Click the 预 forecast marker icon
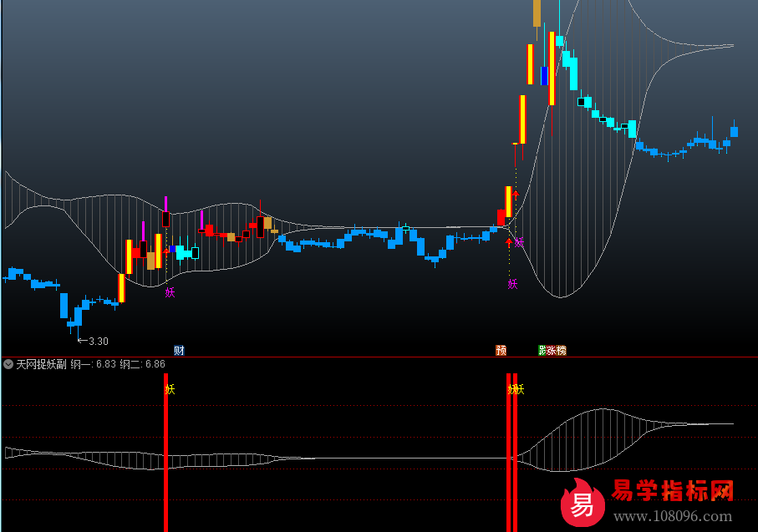This screenshot has height=532, width=758. coord(501,350)
